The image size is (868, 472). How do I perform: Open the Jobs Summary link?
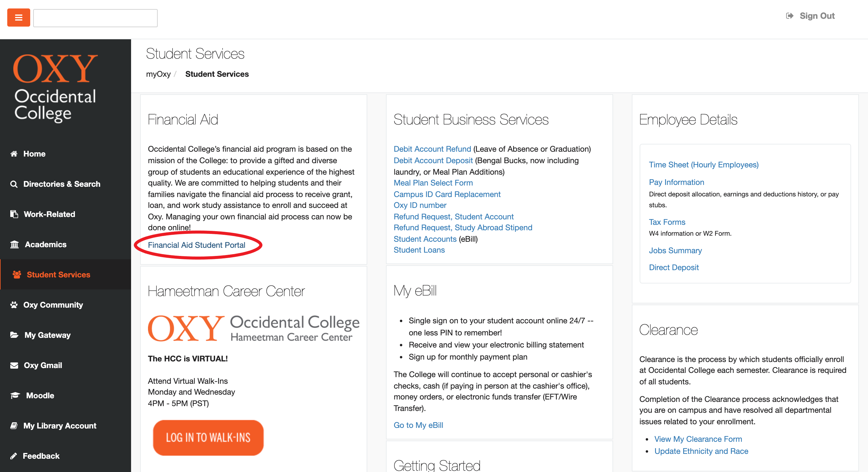(675, 251)
